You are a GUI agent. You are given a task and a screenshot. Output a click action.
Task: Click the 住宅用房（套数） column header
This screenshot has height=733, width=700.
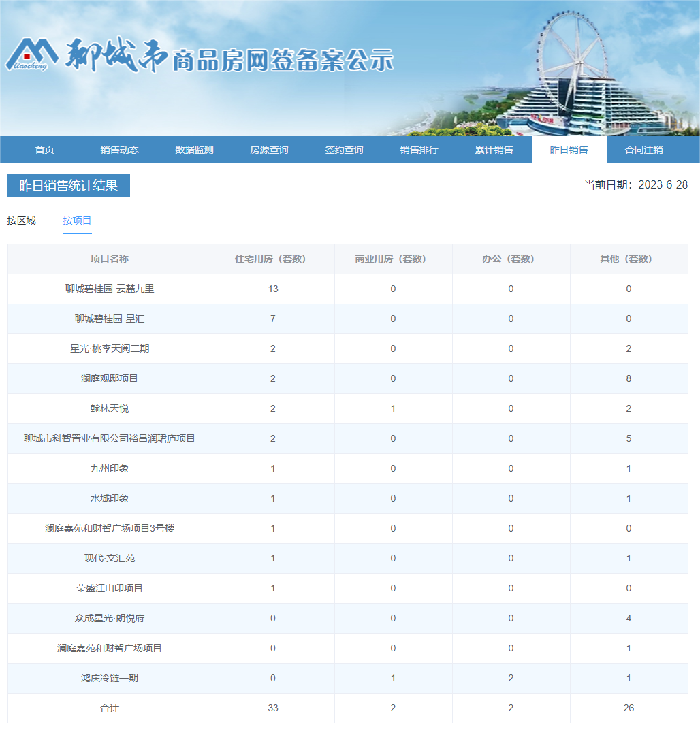pyautogui.click(x=272, y=259)
